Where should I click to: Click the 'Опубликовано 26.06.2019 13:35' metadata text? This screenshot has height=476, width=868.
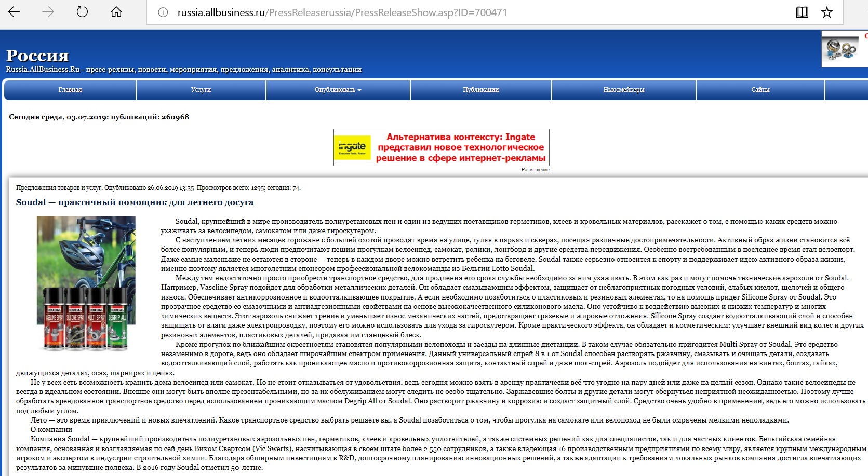click(149, 188)
